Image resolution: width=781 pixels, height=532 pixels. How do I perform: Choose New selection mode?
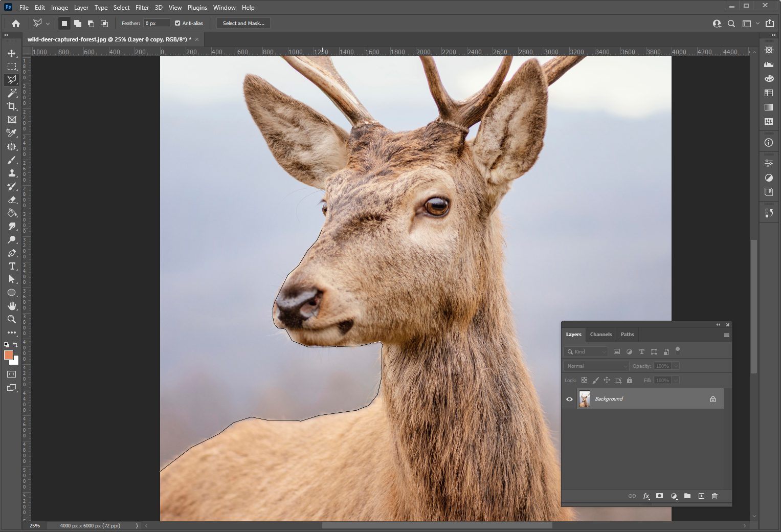pos(64,23)
